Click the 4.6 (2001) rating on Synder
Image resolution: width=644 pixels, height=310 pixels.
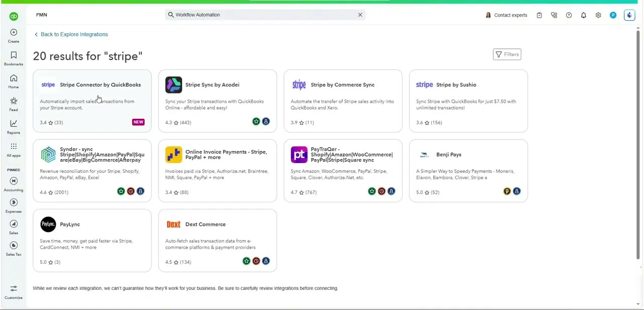point(54,192)
